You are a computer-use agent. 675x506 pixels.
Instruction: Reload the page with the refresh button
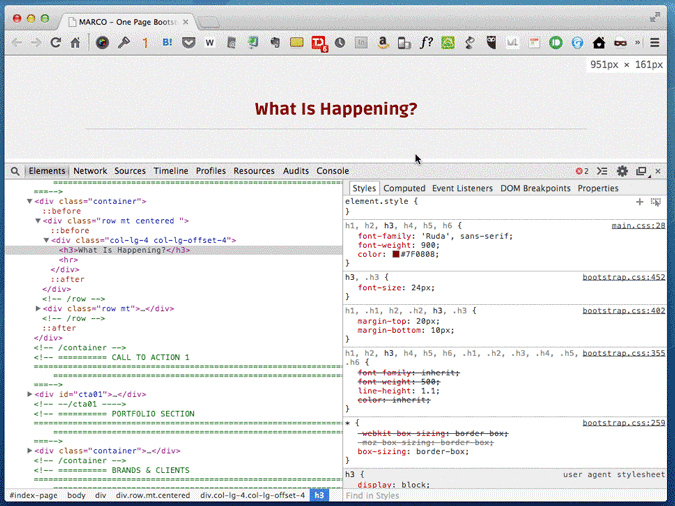click(x=56, y=43)
